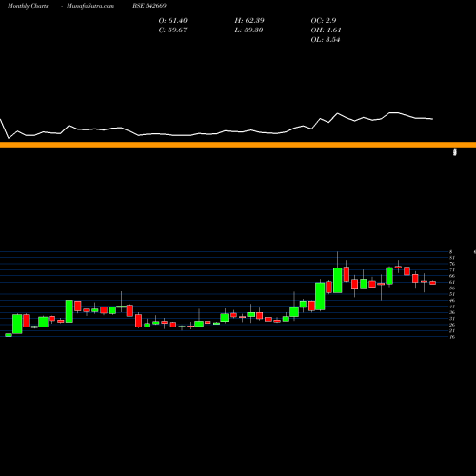Screen dimensions: 476x476
Task: Click the 51 price axis label
Action: [452, 294]
